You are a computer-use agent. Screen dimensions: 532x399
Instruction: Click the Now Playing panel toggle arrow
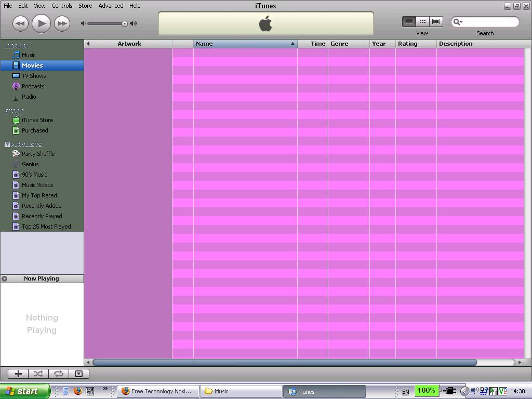pyautogui.click(x=4, y=278)
